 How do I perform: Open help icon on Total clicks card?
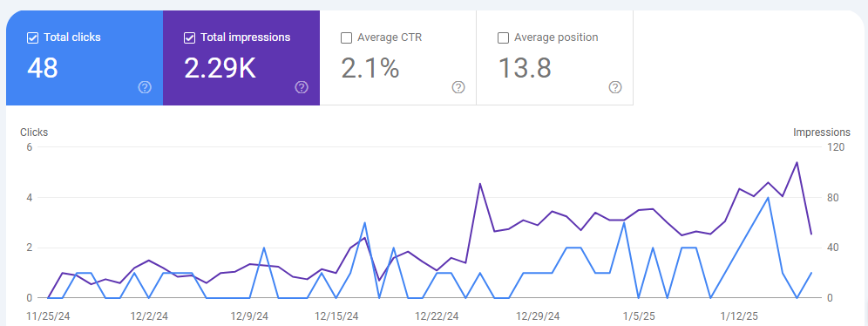(145, 87)
